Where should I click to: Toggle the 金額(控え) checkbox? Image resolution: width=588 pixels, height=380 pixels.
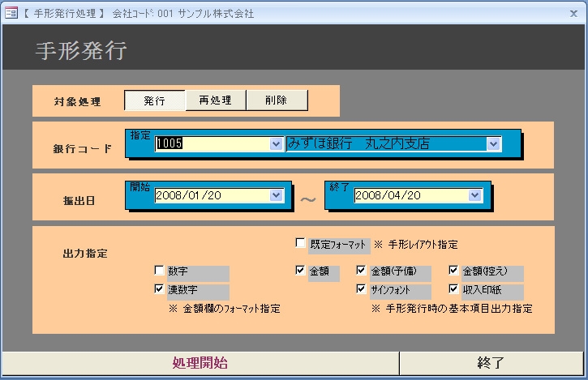click(x=453, y=270)
